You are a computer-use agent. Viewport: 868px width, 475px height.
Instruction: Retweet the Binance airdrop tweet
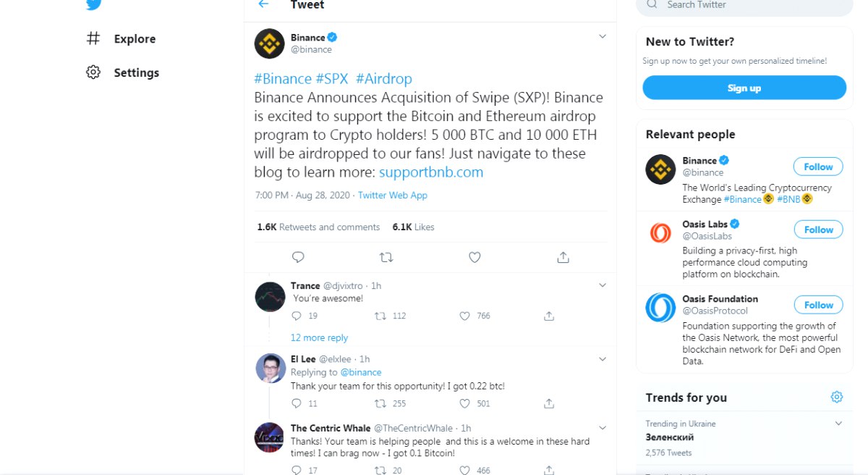[386, 257]
